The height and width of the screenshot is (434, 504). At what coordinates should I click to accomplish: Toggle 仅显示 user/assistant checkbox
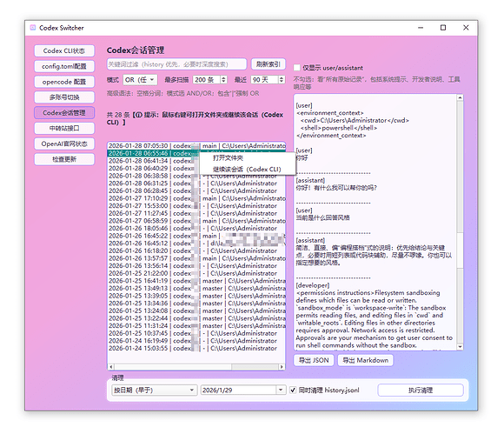tap(297, 68)
